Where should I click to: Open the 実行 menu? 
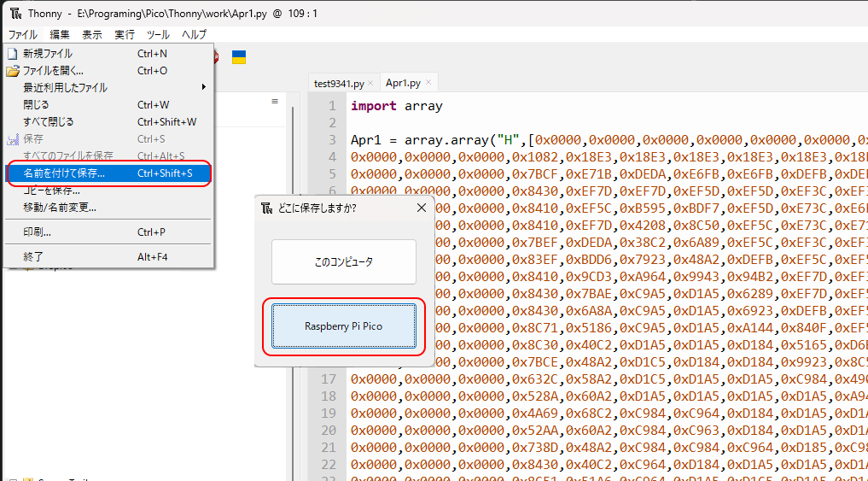click(x=125, y=34)
